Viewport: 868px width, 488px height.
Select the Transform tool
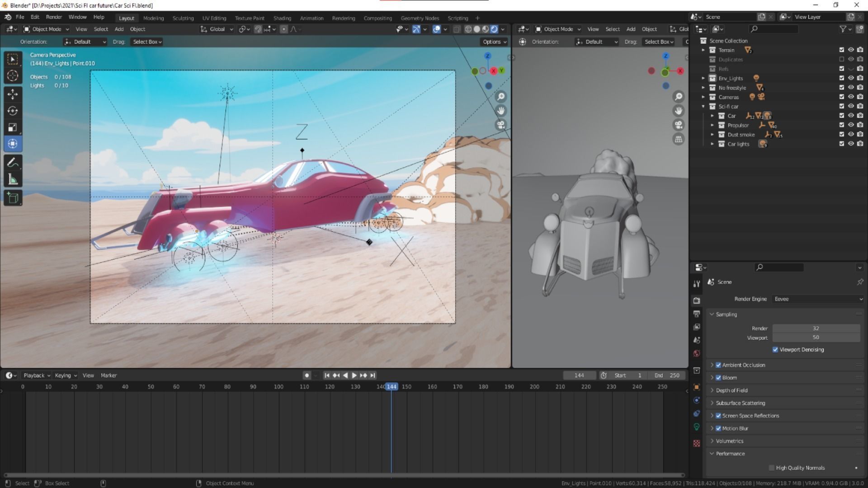point(13,144)
